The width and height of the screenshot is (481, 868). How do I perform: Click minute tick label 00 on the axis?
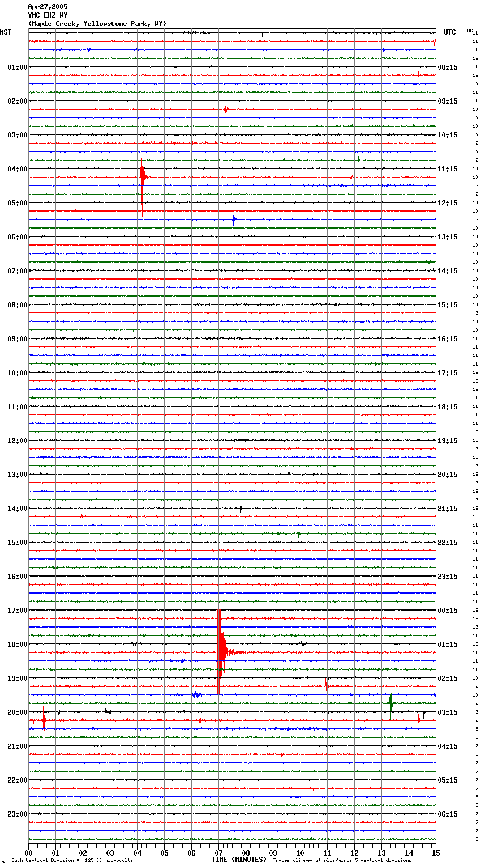point(28,853)
